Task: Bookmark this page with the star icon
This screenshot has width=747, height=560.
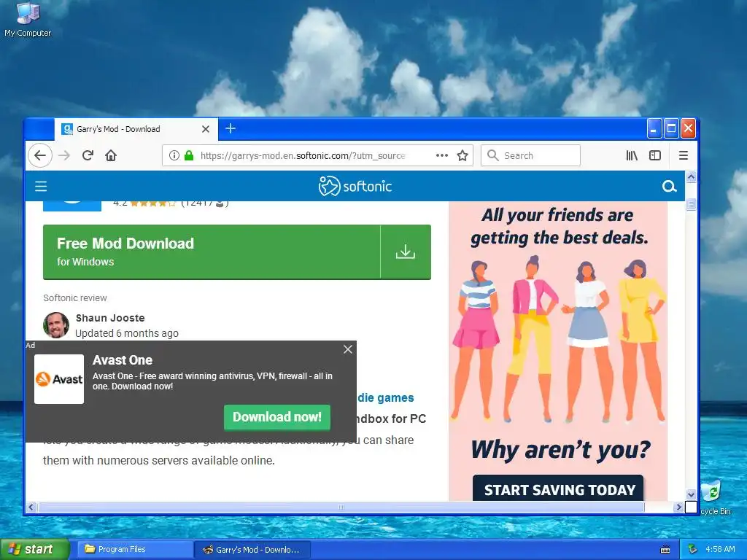Action: (x=462, y=156)
